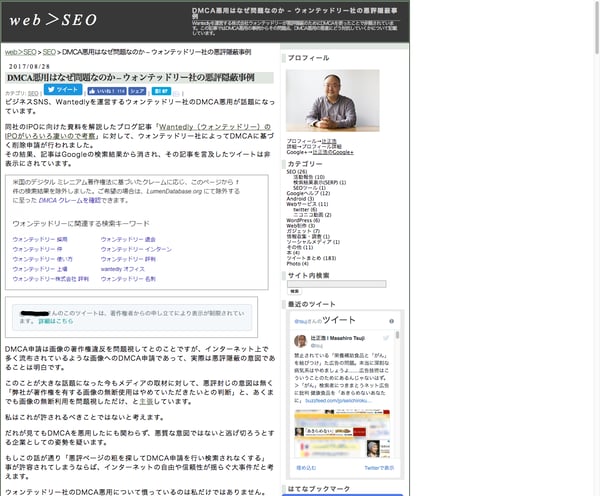Open category 'ソーシャルメディア (1)'
600x496 pixels.
click(313, 242)
